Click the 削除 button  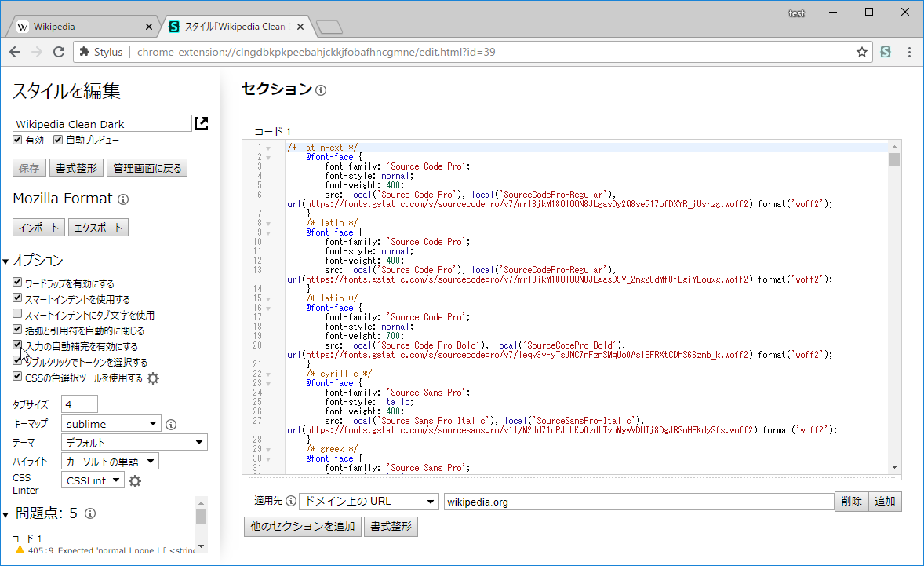tap(851, 501)
